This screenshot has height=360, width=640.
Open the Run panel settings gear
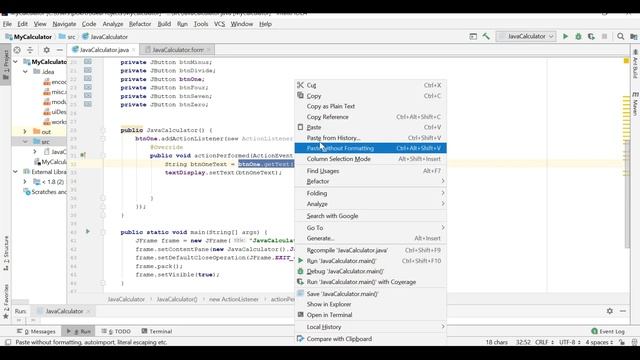pyautogui.click(x=609, y=311)
